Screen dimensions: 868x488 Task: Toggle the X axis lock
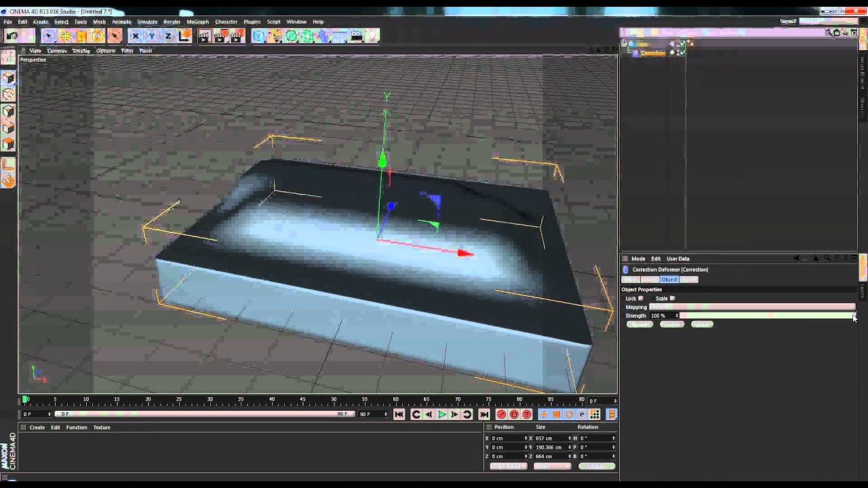(x=135, y=36)
